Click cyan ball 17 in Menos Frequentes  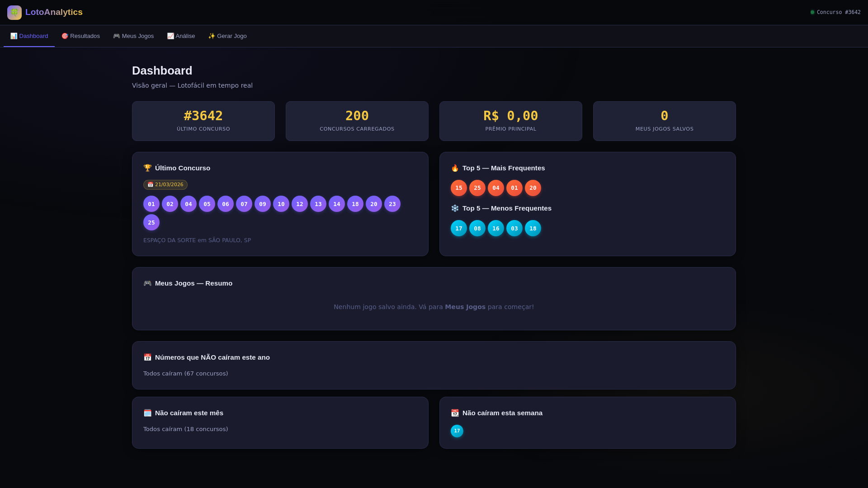(459, 228)
